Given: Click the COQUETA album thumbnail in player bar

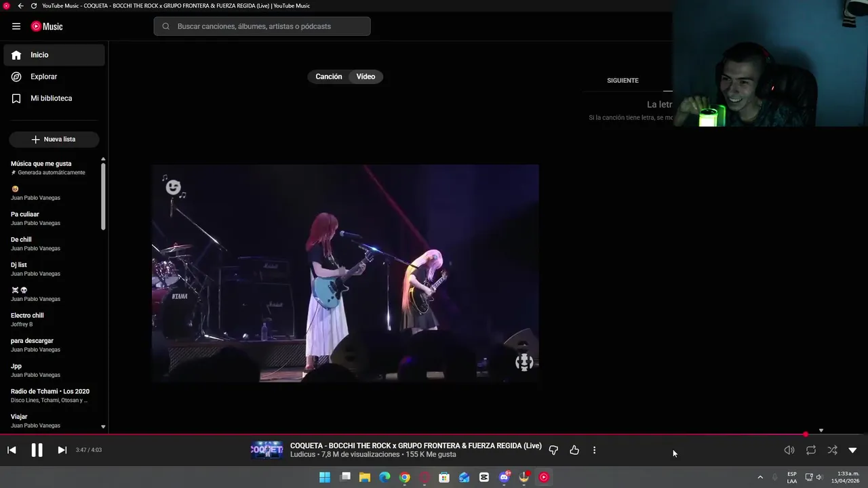Looking at the screenshot, I should pyautogui.click(x=267, y=450).
